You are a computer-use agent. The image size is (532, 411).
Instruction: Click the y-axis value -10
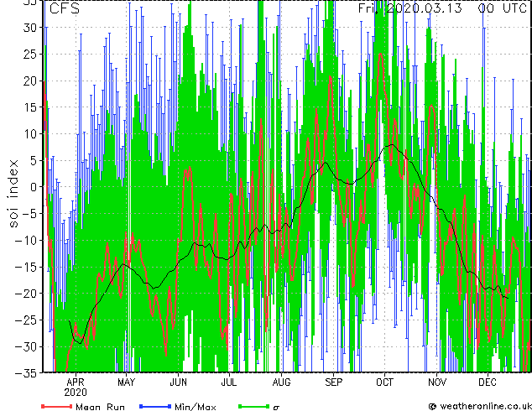tap(27, 241)
